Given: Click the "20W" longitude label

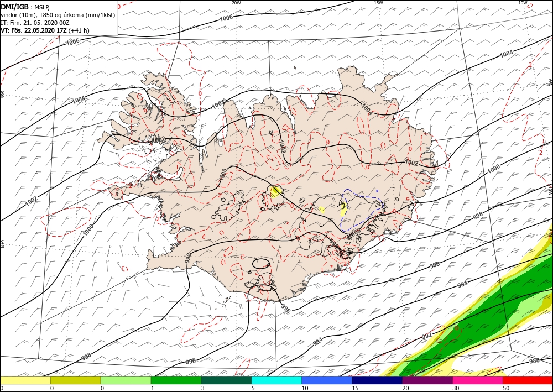Looking at the screenshot, I should [236, 3].
